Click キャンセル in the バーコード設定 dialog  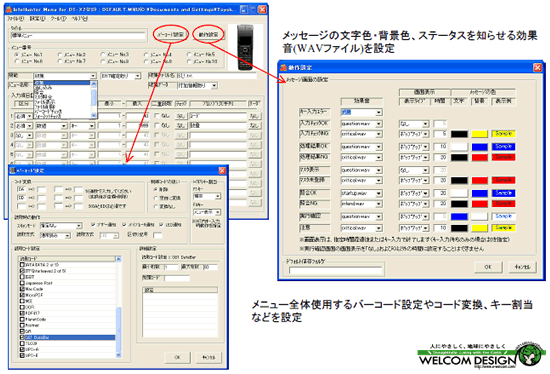point(209,358)
